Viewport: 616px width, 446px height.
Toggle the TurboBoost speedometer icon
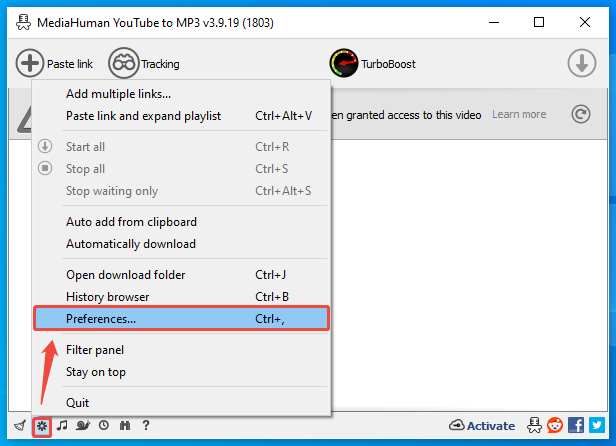pyautogui.click(x=344, y=63)
